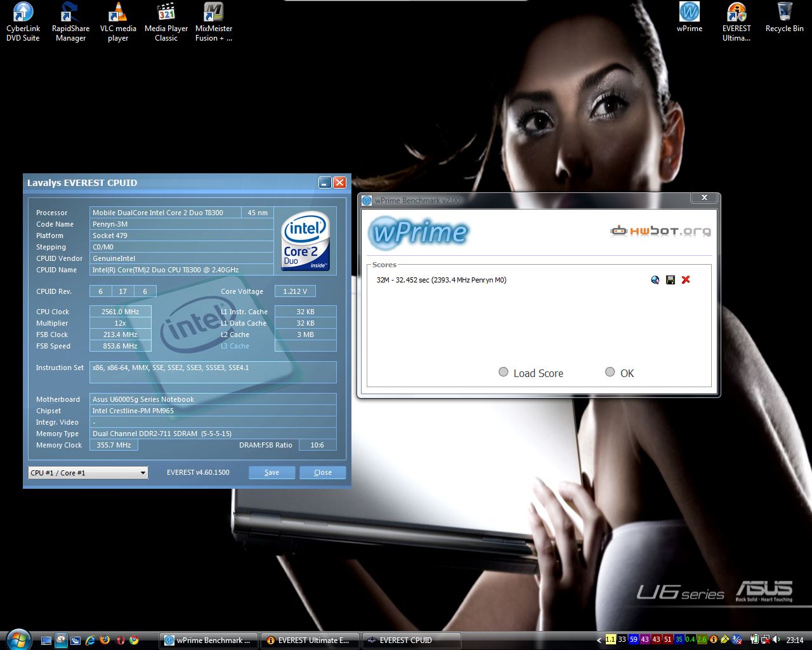Open CyberLink DVD Suite desktop shortcut

tap(23, 22)
